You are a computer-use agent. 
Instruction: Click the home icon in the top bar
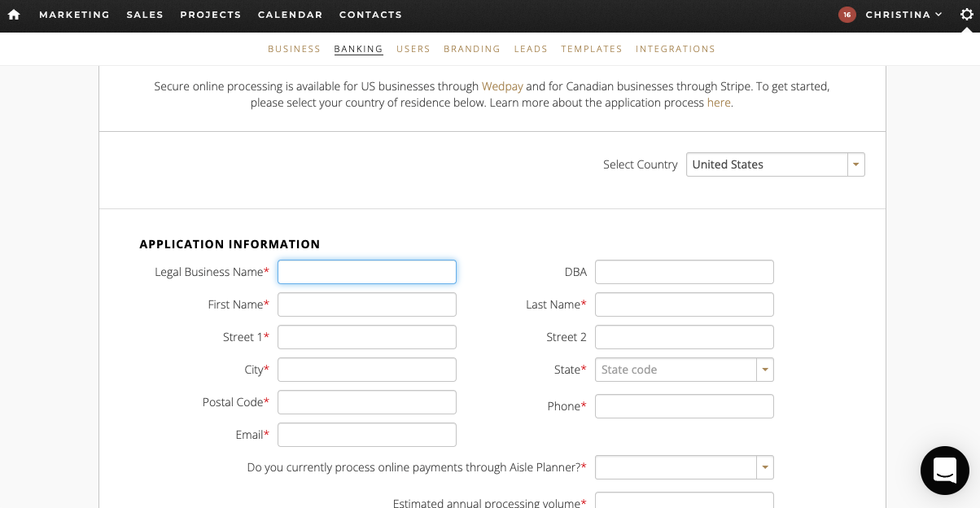click(x=13, y=14)
